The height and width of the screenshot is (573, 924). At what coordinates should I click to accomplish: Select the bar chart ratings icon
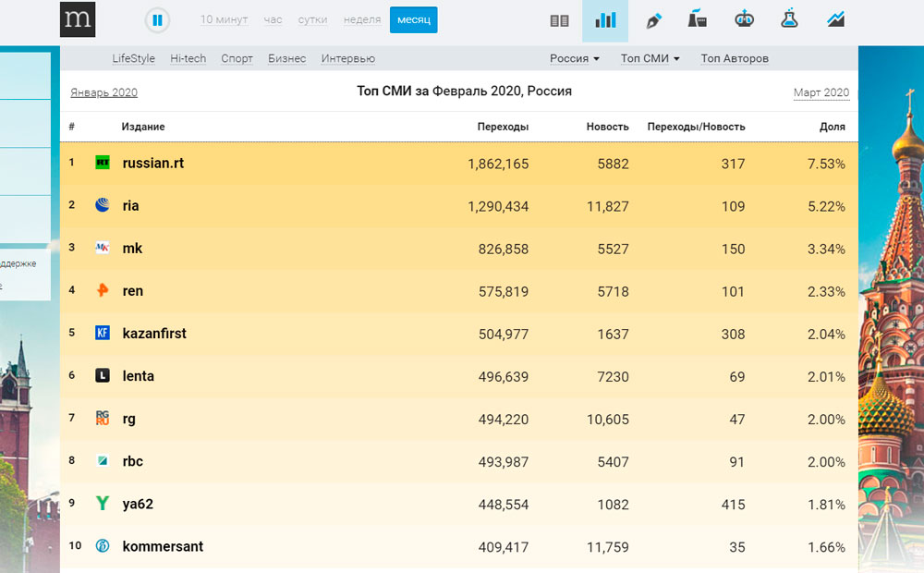tap(605, 20)
